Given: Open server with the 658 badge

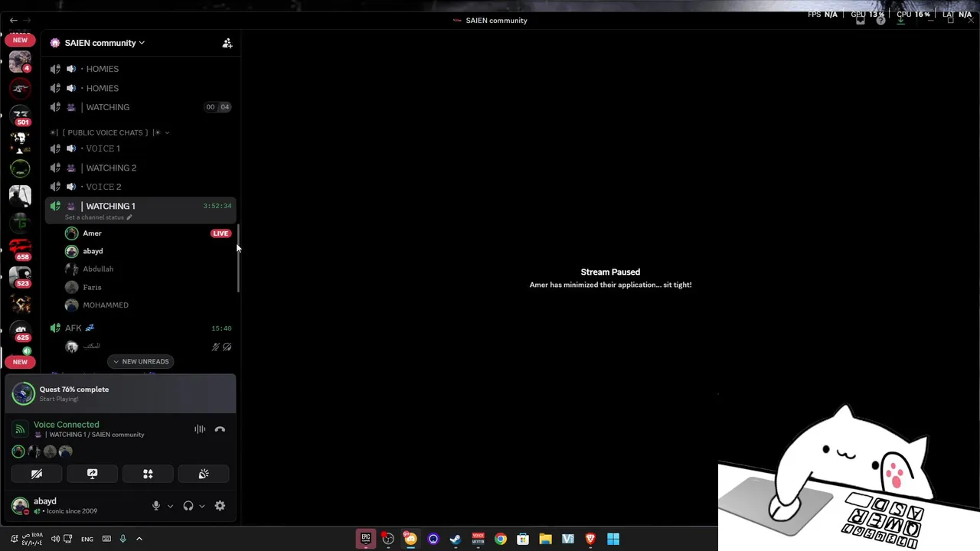Looking at the screenshot, I should 20,249.
